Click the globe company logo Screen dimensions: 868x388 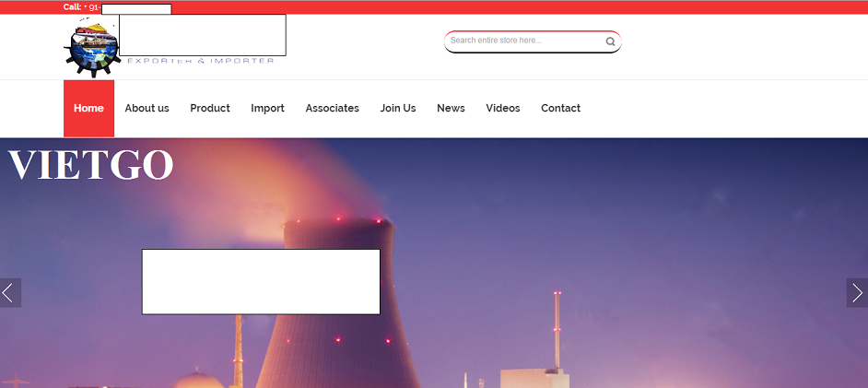coord(92,47)
